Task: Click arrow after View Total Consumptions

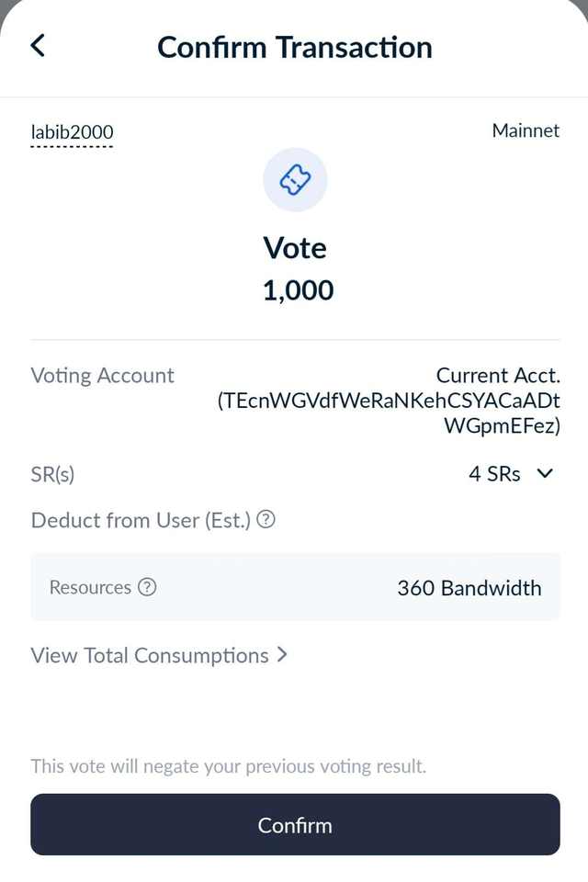Action: [282, 655]
